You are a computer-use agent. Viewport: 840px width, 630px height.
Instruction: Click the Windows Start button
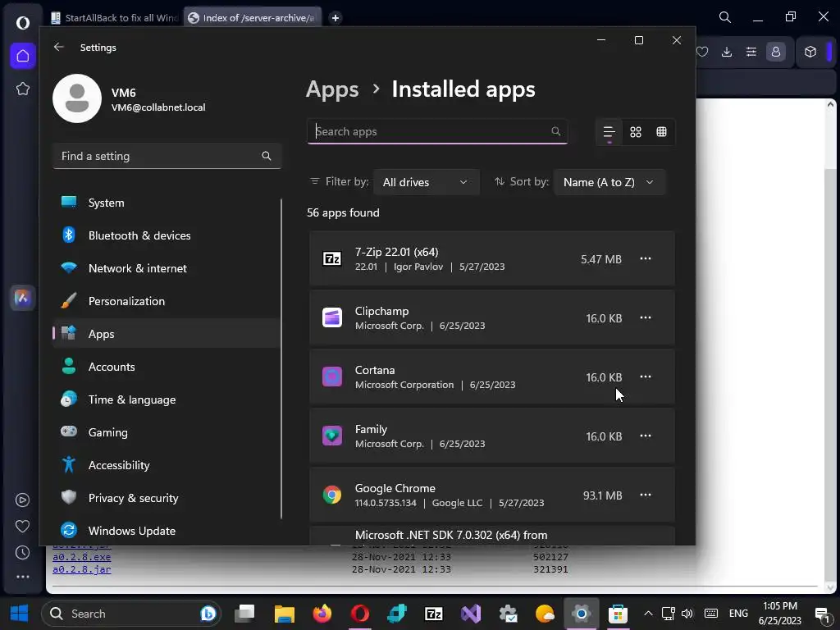click(20, 614)
